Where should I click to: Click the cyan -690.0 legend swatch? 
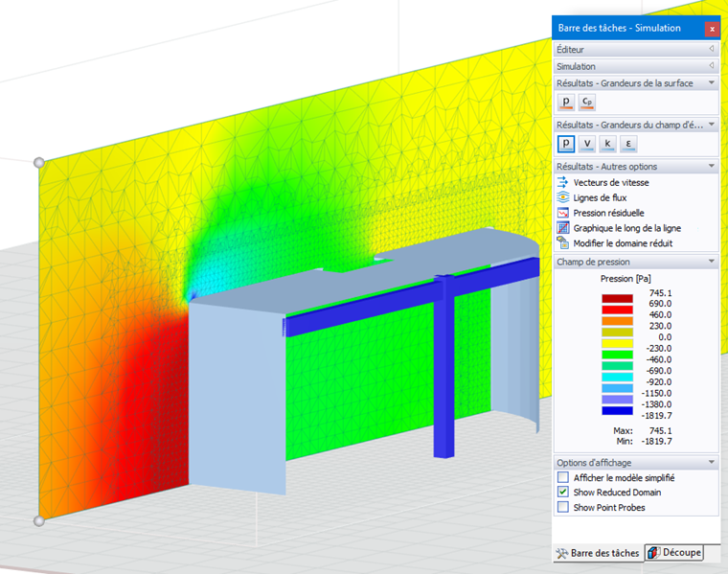617,378
